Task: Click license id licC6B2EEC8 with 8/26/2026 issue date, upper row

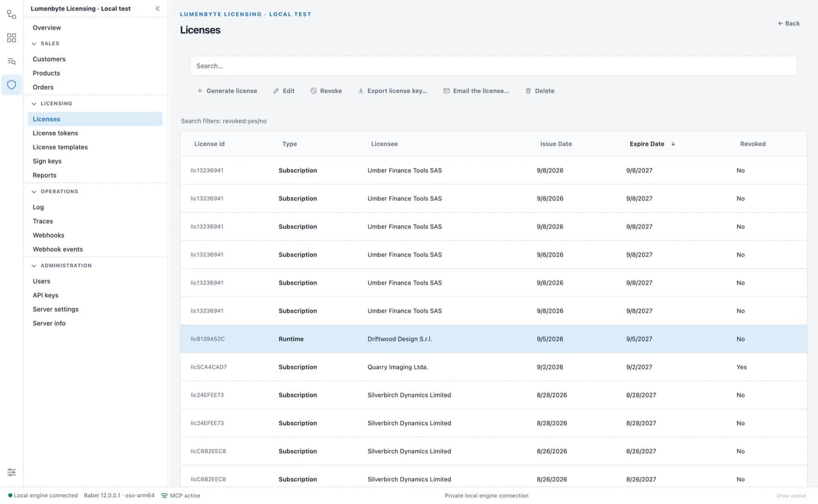Action: (208, 451)
